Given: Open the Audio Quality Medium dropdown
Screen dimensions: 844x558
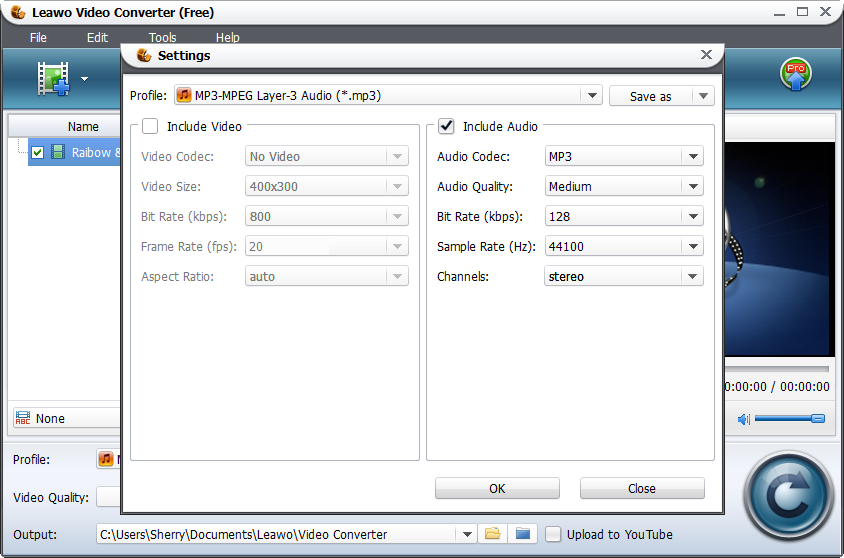Looking at the screenshot, I should click(x=693, y=187).
